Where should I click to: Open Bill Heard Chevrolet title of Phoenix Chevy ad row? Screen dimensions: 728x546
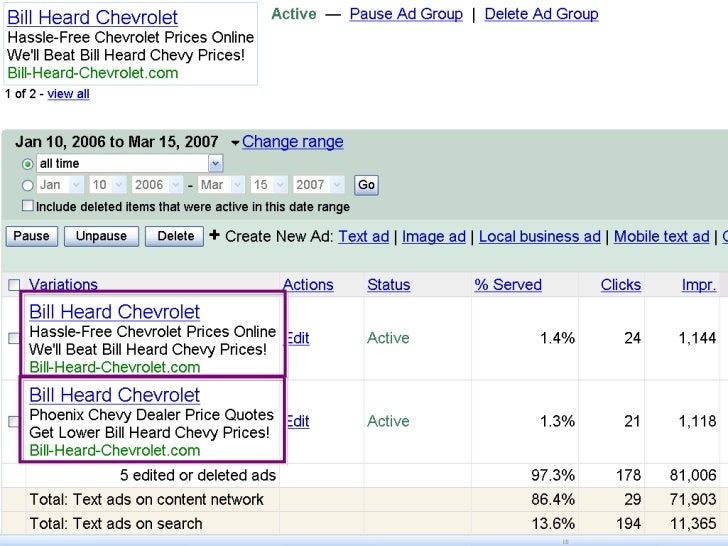[x=114, y=395]
